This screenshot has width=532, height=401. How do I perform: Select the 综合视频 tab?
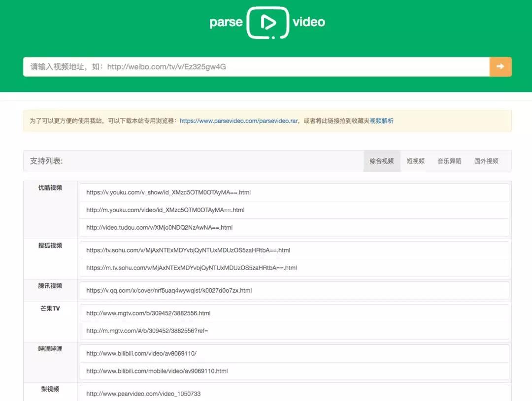click(382, 161)
